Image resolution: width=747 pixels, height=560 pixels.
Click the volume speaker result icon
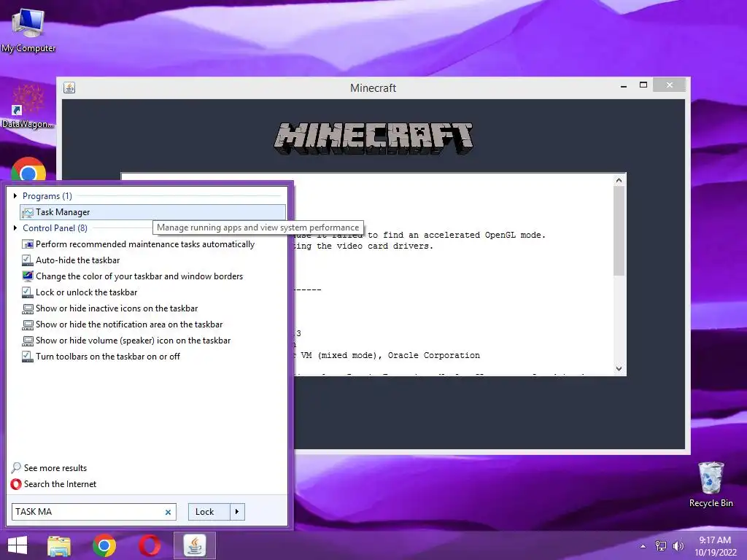(x=28, y=340)
